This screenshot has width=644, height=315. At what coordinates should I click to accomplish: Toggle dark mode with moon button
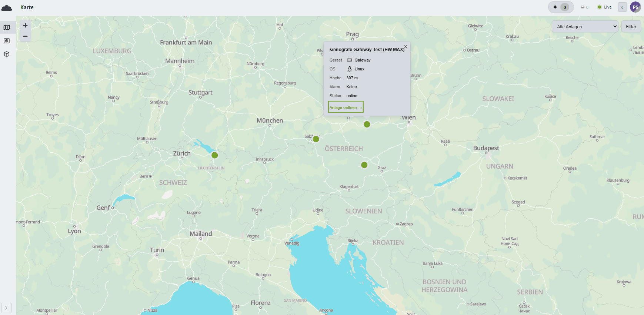623,7
